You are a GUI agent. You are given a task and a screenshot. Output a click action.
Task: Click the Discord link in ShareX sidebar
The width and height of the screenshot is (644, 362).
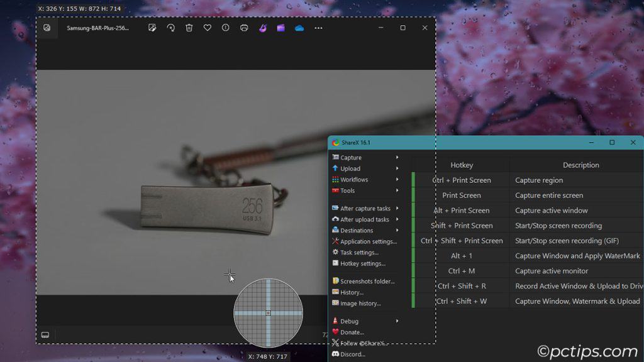(x=352, y=354)
